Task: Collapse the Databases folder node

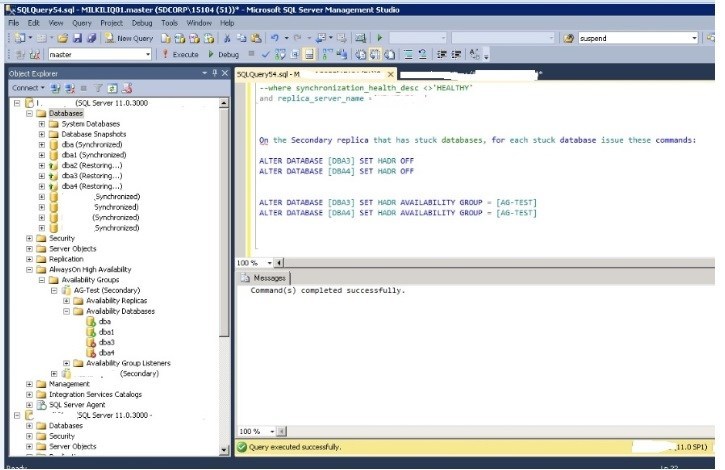Action: click(29, 113)
